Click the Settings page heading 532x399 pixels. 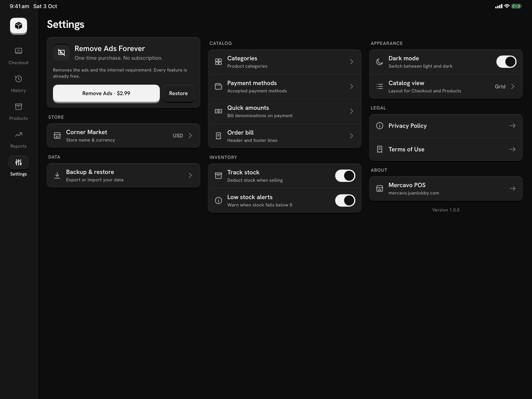(65, 25)
